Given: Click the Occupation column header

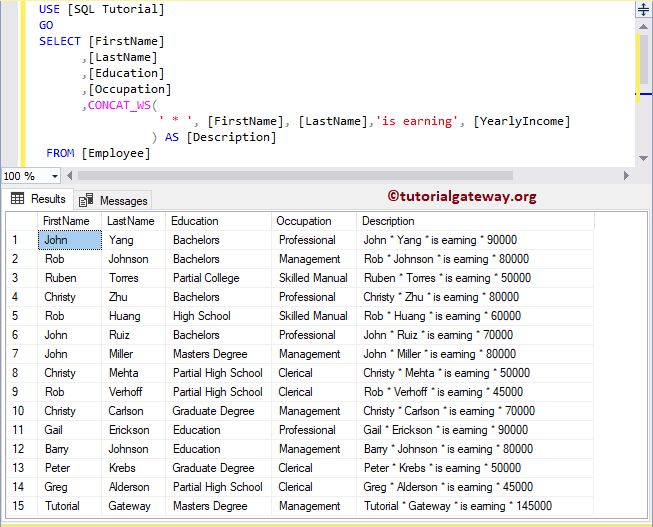Looking at the screenshot, I should [x=314, y=221].
